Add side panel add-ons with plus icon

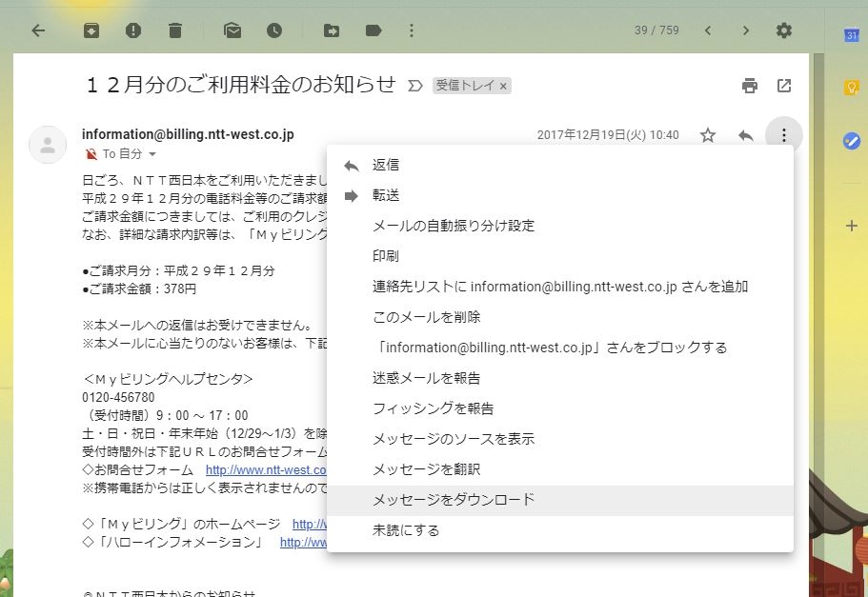(852, 226)
